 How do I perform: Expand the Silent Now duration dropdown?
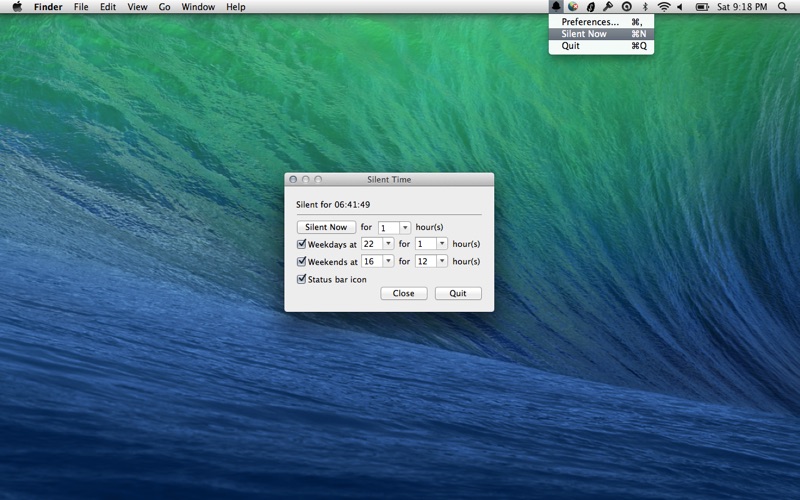(x=405, y=227)
